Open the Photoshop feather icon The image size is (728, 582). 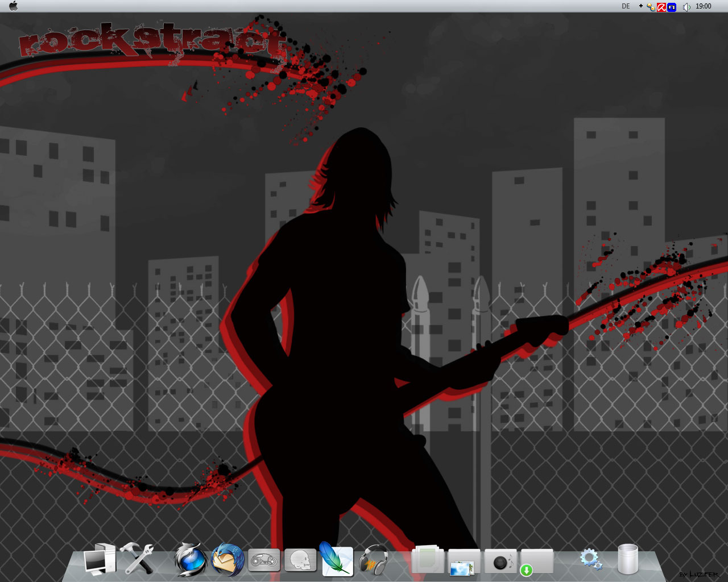tap(336, 559)
